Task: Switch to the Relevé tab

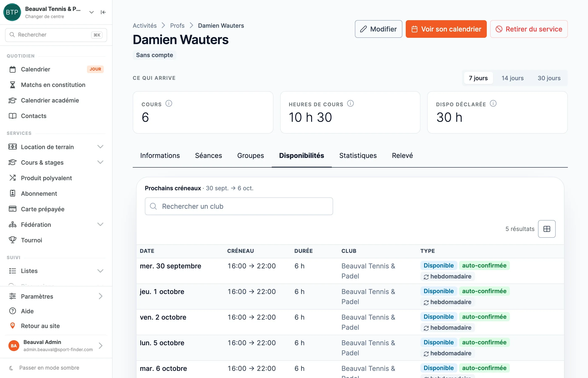Action: (402, 156)
